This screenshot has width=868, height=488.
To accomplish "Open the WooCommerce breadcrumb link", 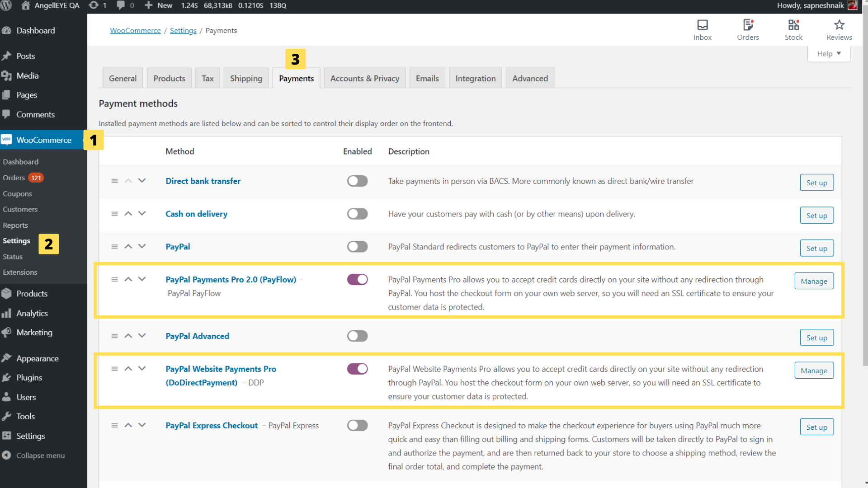I will pyautogui.click(x=135, y=30).
